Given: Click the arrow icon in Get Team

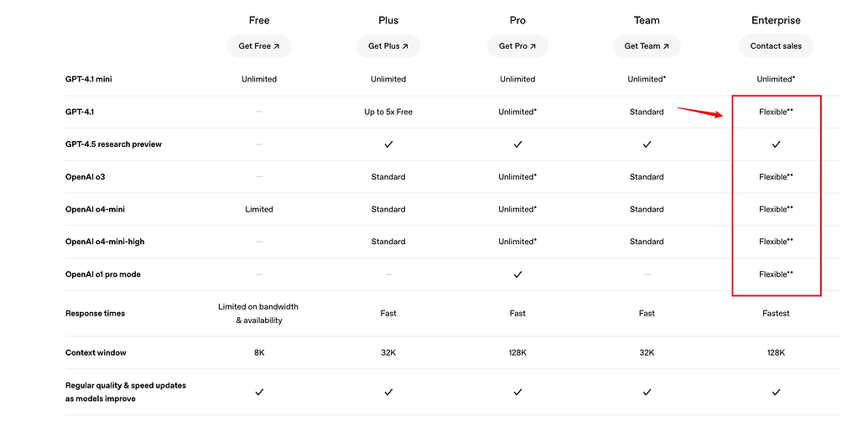Looking at the screenshot, I should point(666,46).
